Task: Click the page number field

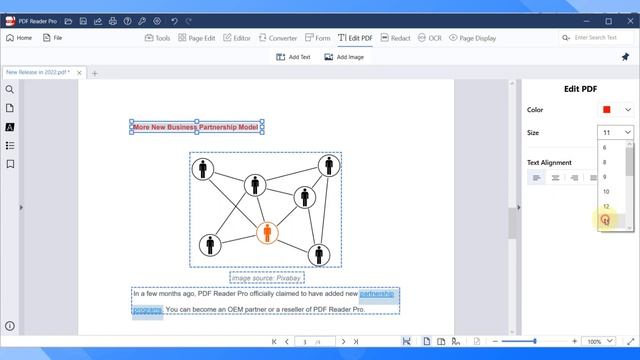Action: click(315, 342)
